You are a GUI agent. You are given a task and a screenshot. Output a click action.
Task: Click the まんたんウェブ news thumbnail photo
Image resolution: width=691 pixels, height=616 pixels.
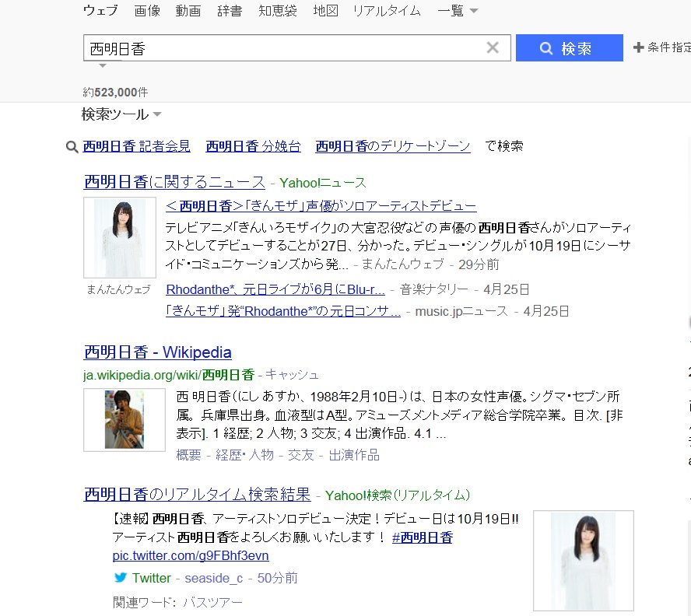(120, 237)
